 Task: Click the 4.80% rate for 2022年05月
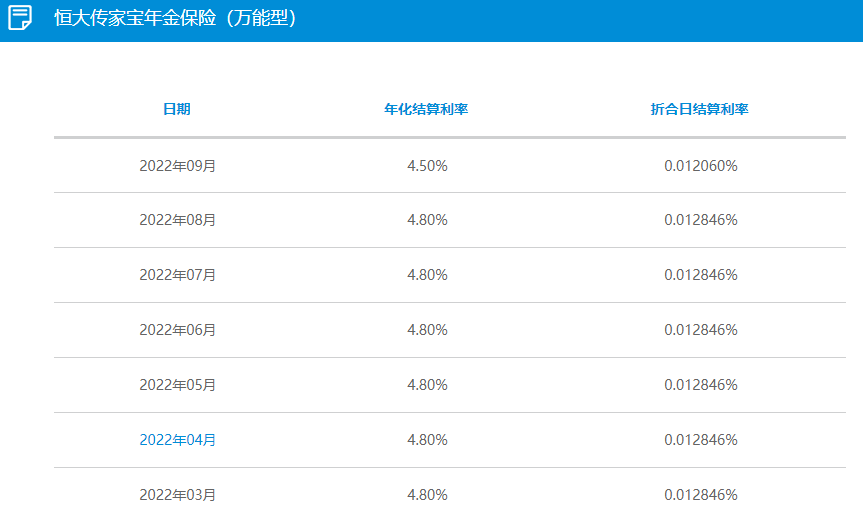pos(427,385)
